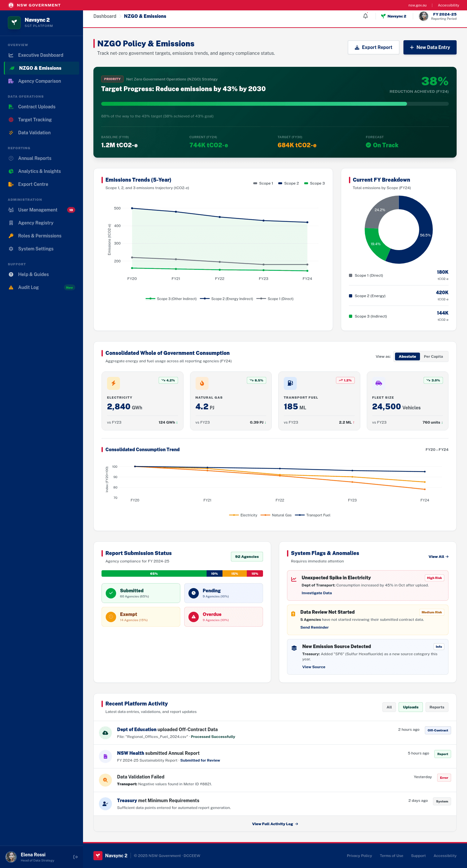The image size is (467, 868).
Task: Click the Dashboard breadcrumb
Action: point(105,16)
